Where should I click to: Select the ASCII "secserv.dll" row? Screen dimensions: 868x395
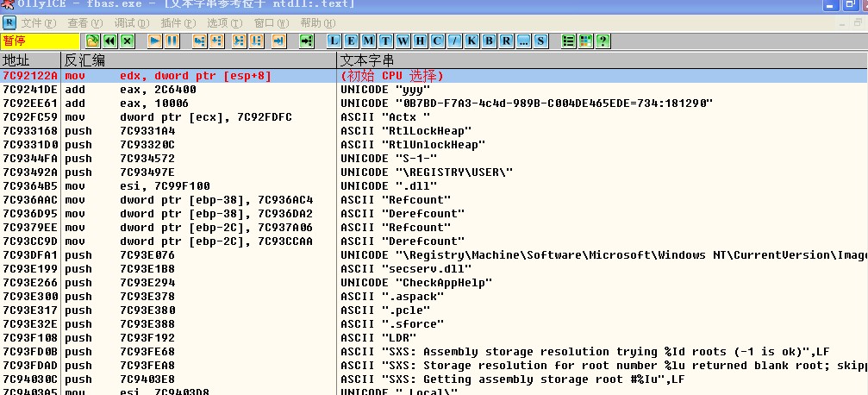434,269
